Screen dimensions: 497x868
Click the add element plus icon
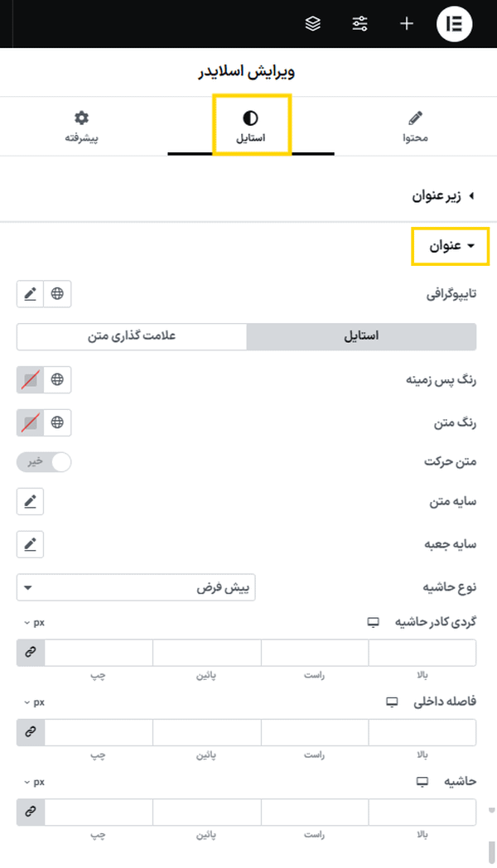click(x=406, y=23)
